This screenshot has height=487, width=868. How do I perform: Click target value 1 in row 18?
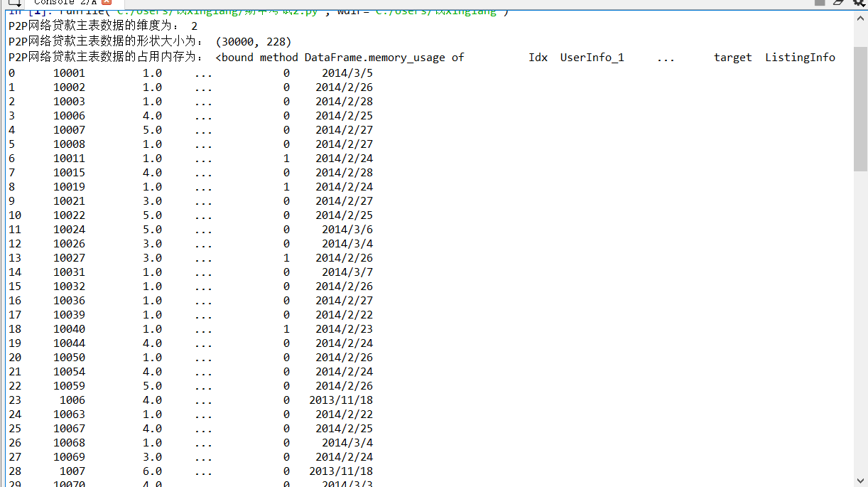pos(286,328)
